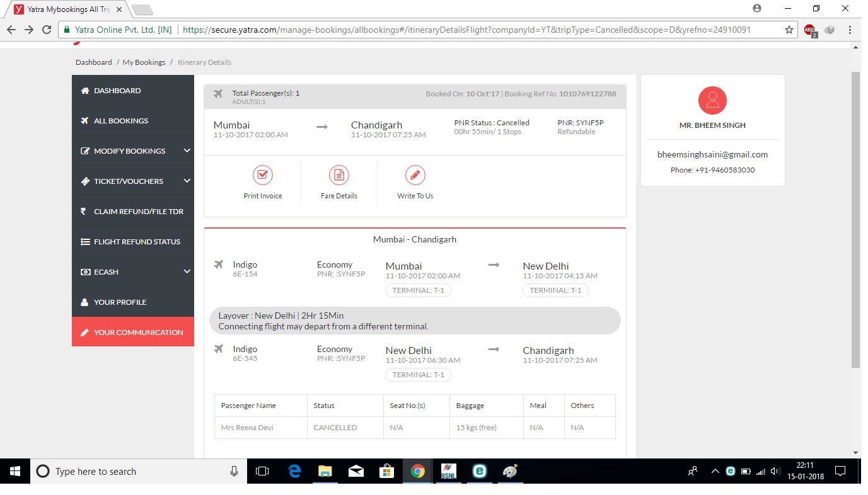The image size is (868, 495).
Task: Click the Your Communication pencil icon
Action: [84, 333]
